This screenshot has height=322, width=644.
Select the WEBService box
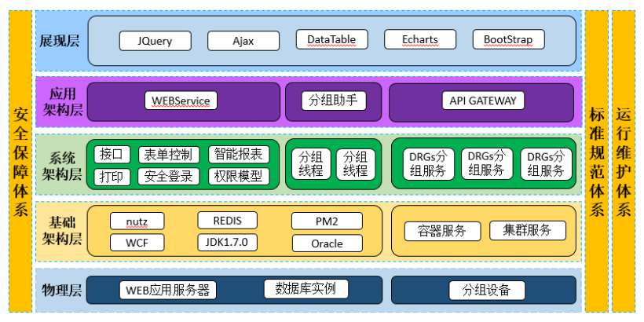pyautogui.click(x=181, y=101)
